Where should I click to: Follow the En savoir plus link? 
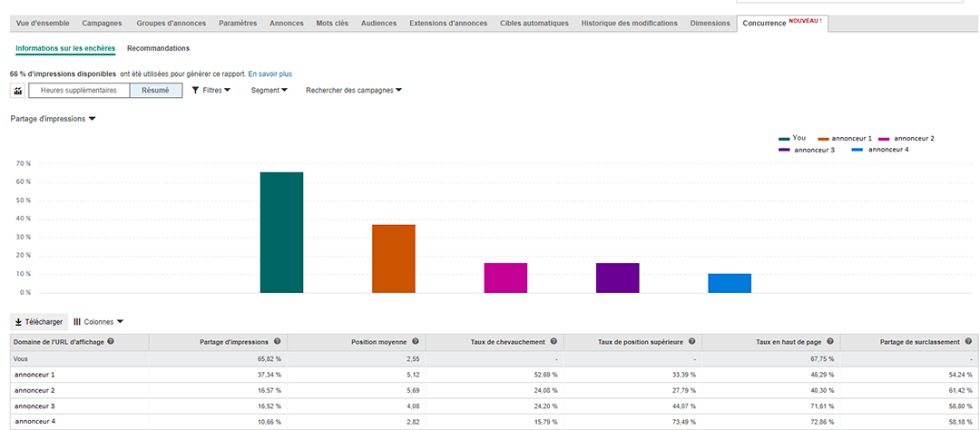[x=270, y=73]
